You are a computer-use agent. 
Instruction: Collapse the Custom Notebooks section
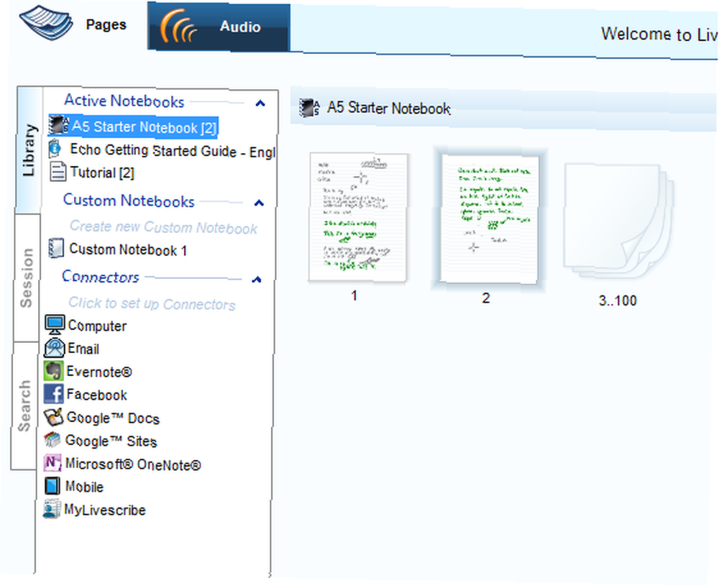259,203
